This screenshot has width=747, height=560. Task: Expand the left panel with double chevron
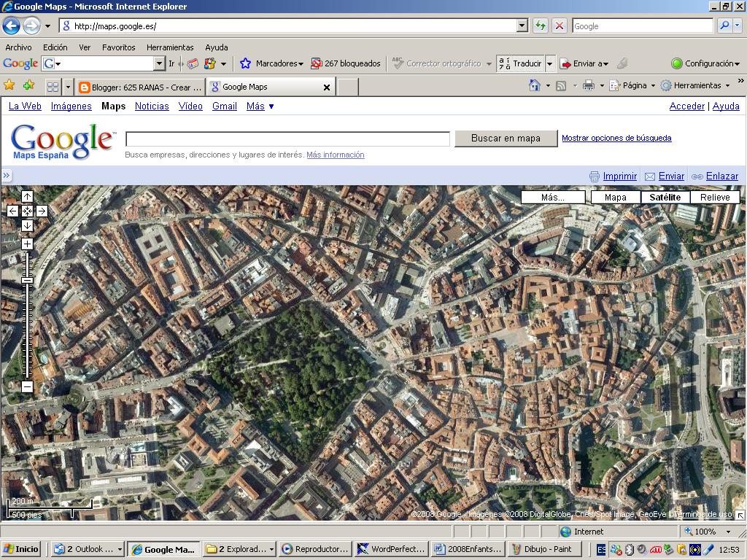tap(6, 176)
